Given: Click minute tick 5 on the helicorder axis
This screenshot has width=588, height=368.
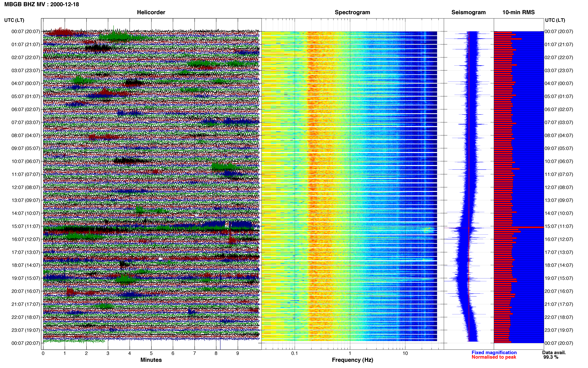Looking at the screenshot, I should 151,353.
